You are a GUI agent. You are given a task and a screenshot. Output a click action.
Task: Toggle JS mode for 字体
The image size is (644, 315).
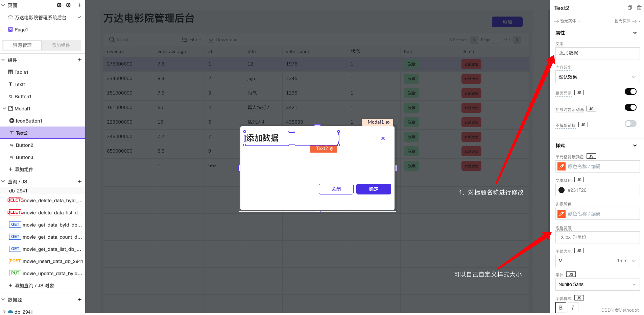tap(571, 274)
